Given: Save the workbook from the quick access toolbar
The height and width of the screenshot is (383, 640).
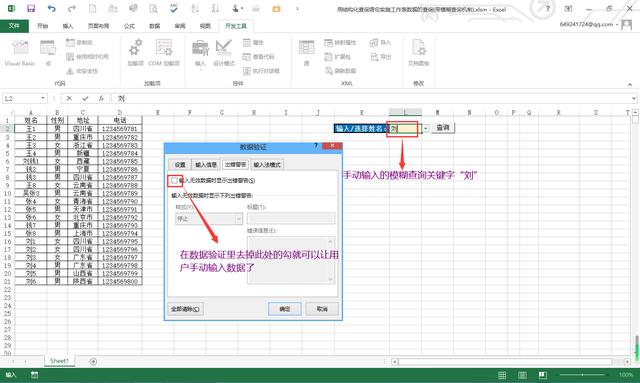Looking at the screenshot, I should click(x=31, y=9).
